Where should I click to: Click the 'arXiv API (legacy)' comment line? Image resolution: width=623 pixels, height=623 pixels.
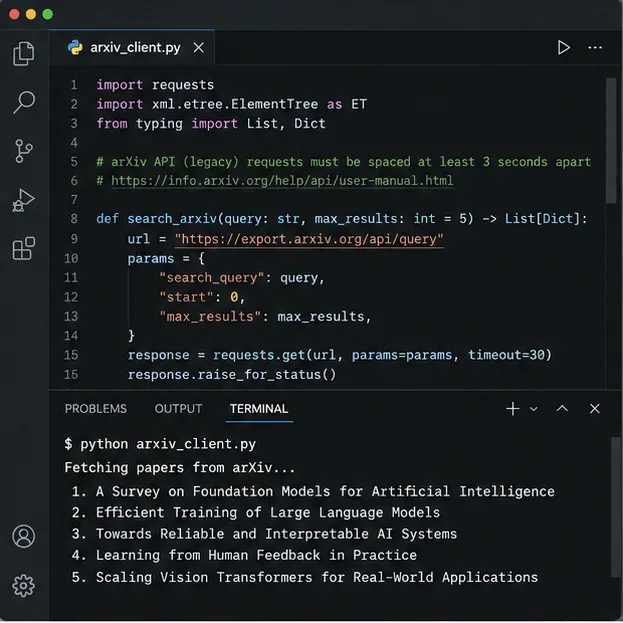click(344, 162)
